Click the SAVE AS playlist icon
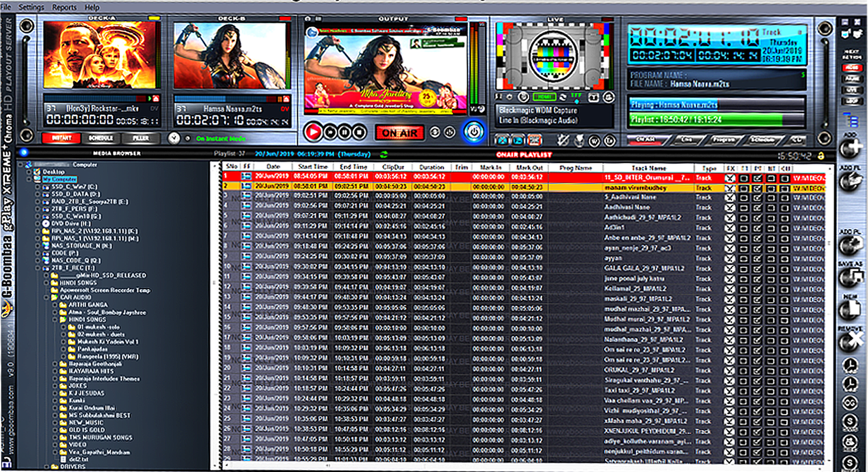The width and height of the screenshot is (868, 472). pyautogui.click(x=850, y=278)
